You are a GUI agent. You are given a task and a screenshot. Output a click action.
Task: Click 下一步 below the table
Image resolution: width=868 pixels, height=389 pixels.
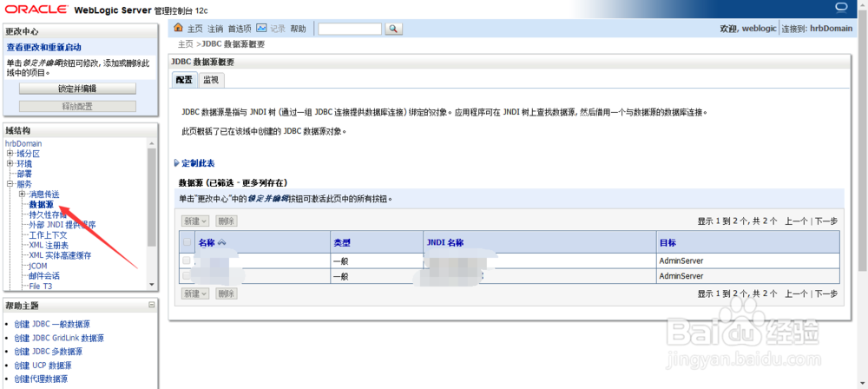[826, 293]
